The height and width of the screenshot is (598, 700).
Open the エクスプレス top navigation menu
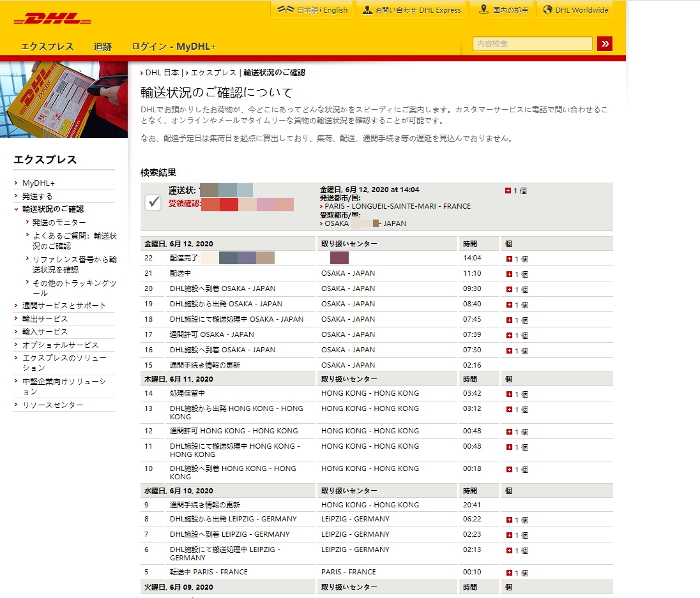47,47
